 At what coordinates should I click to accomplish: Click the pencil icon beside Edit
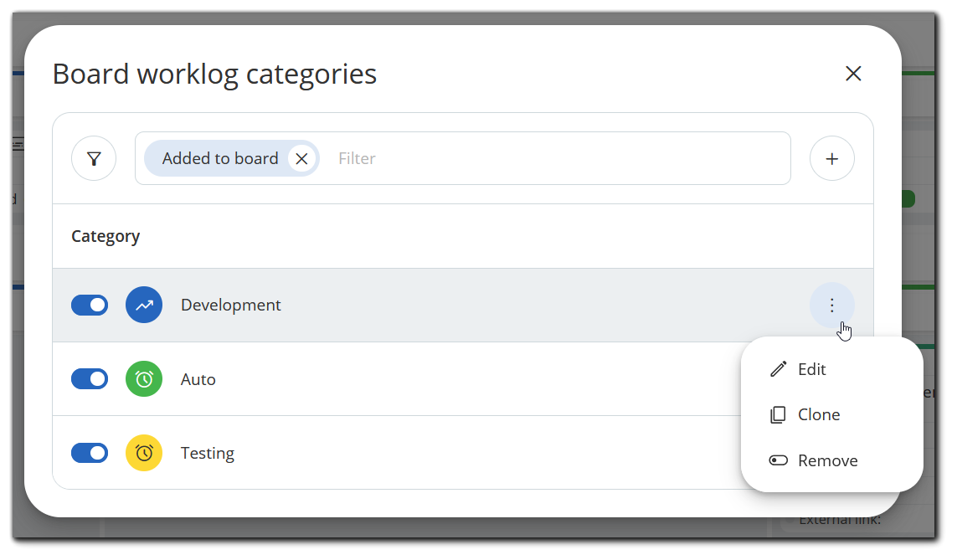(x=779, y=368)
